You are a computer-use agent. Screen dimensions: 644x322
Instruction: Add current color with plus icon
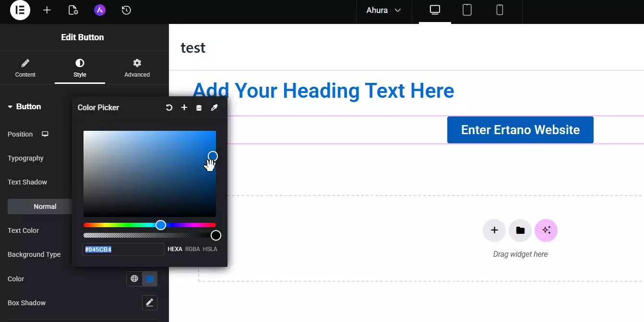coord(184,107)
